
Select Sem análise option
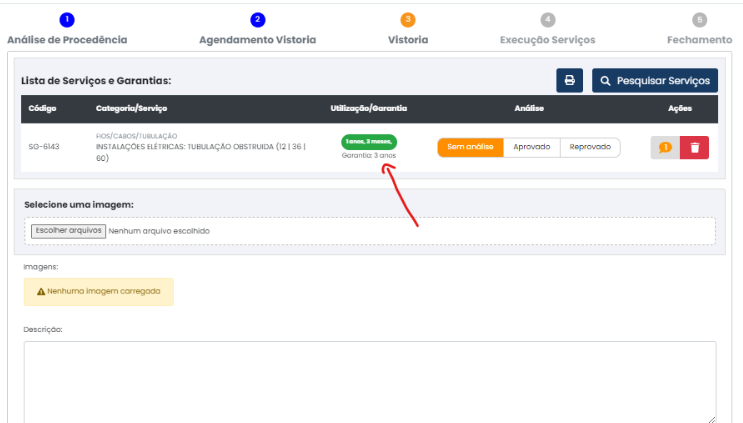(x=470, y=147)
